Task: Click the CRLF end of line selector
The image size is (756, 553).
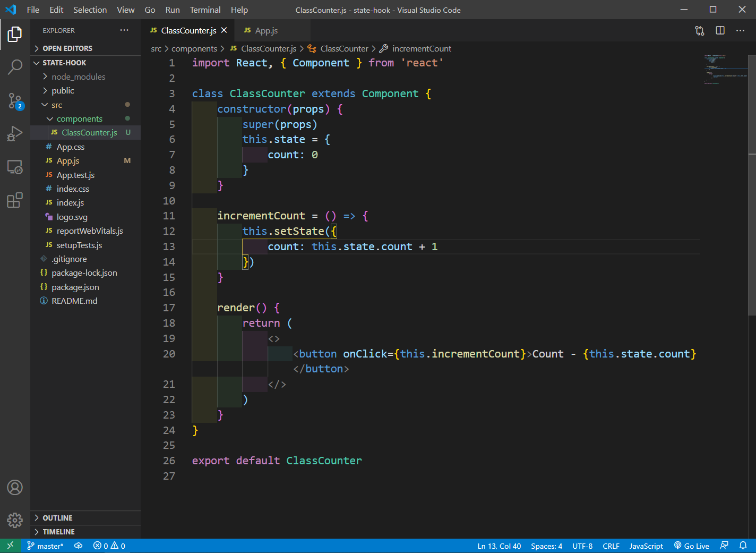Action: tap(611, 546)
